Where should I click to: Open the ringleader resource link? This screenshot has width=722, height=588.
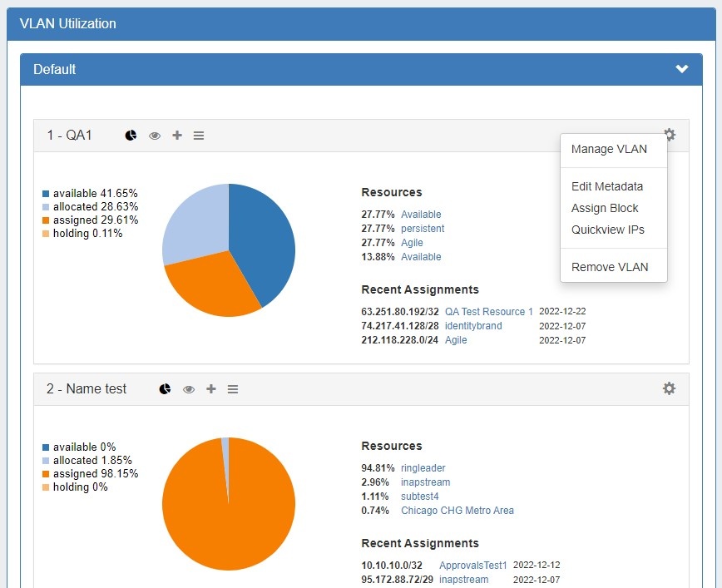[x=423, y=467]
